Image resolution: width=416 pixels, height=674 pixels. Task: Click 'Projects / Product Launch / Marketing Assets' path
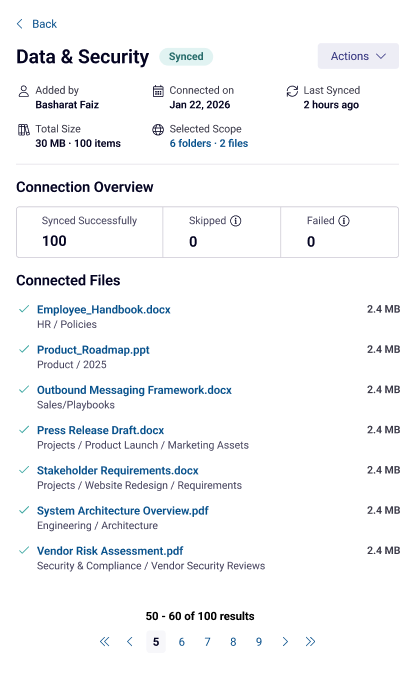click(143, 445)
